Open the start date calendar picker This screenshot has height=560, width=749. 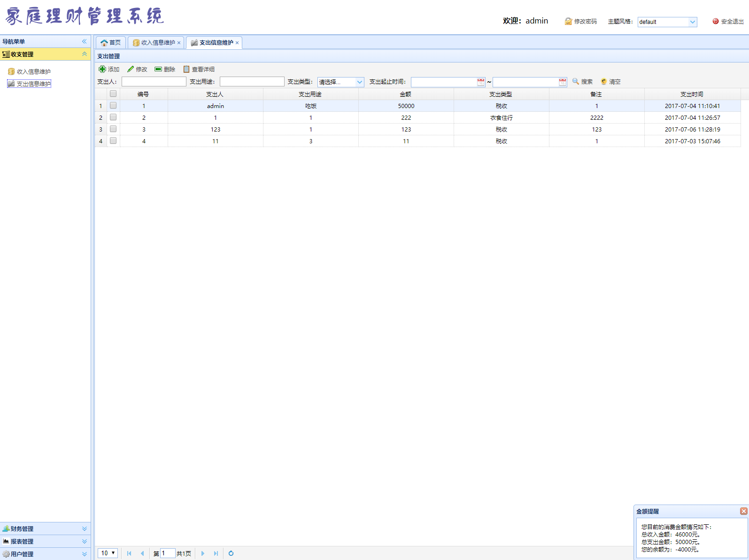coord(481,82)
